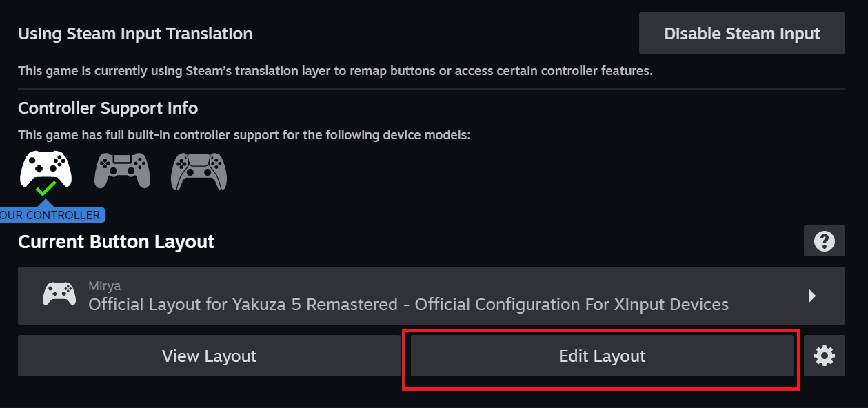The width and height of the screenshot is (868, 408).
Task: Click the Controller Support Info heading
Action: 108,108
